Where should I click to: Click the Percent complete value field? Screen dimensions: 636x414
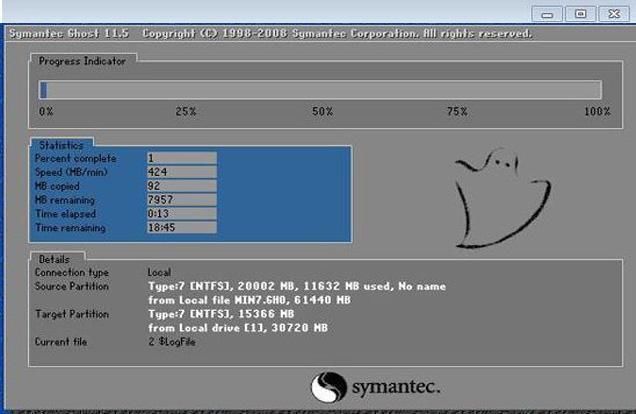(182, 158)
